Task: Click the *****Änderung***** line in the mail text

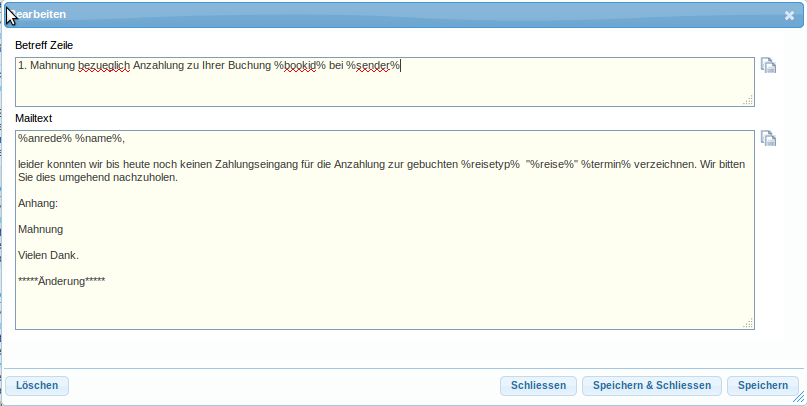Action: [x=61, y=281]
